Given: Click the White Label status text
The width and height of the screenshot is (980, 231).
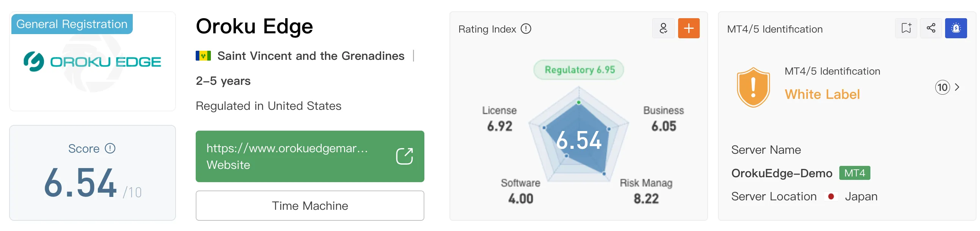Looking at the screenshot, I should 822,94.
